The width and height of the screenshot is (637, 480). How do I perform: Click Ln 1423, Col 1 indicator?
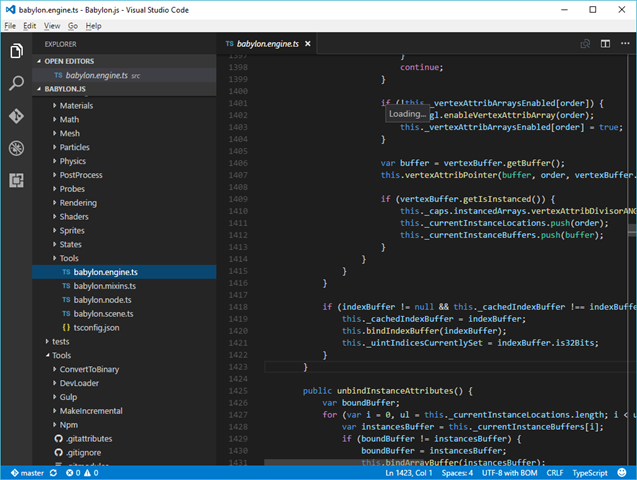[408, 473]
